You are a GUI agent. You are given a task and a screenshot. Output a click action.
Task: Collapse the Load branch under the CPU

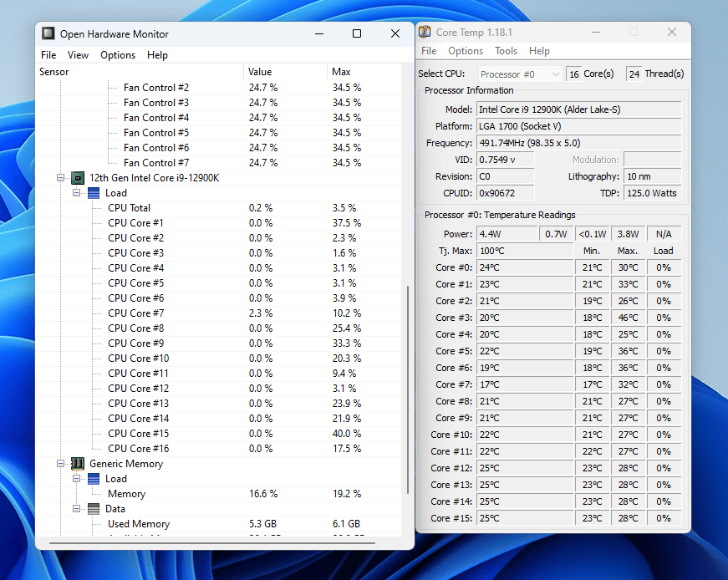[x=76, y=192]
